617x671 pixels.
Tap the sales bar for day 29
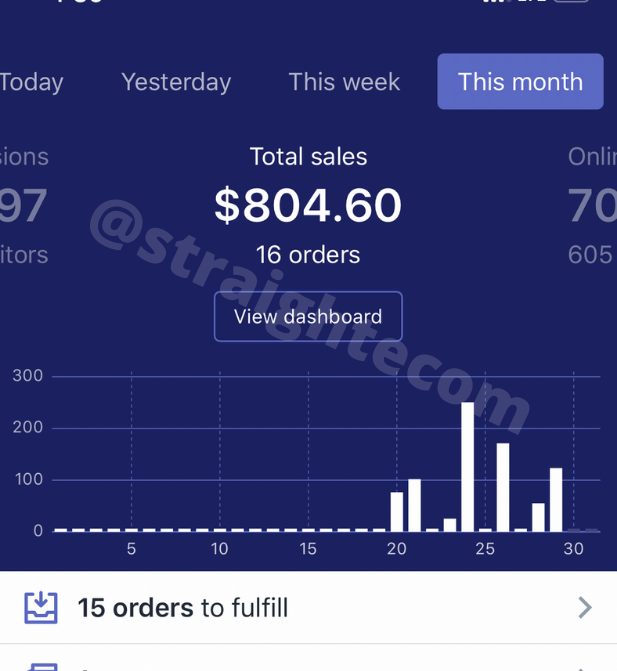(x=556, y=499)
